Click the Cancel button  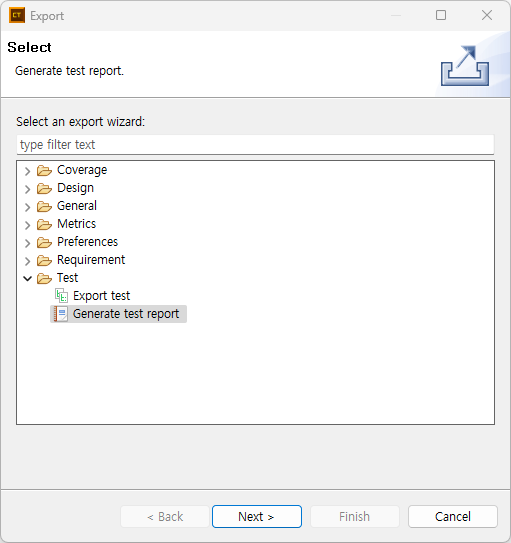[453, 516]
